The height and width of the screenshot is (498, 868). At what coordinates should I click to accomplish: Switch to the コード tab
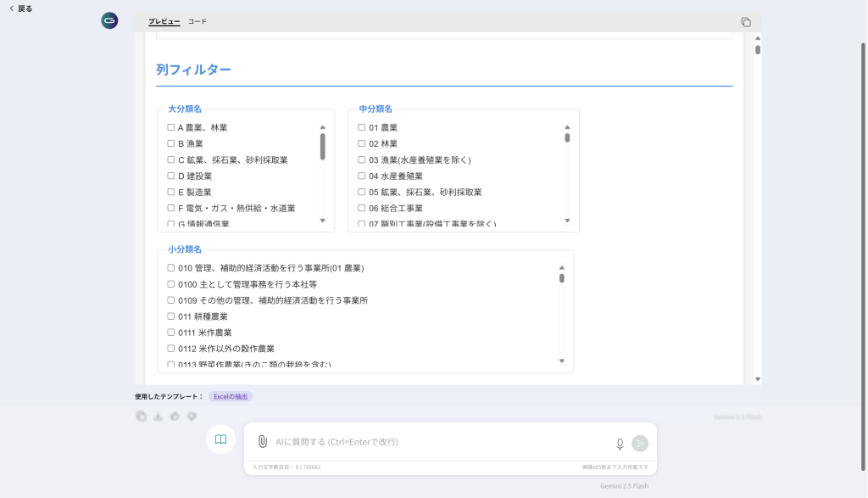[197, 21]
